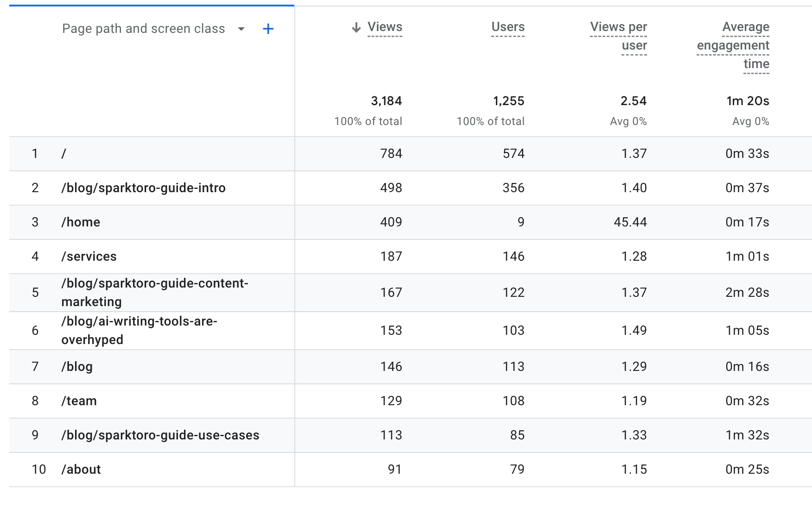
Task: Open the /blog/sparktoro-guide-intro entry
Action: tap(144, 188)
